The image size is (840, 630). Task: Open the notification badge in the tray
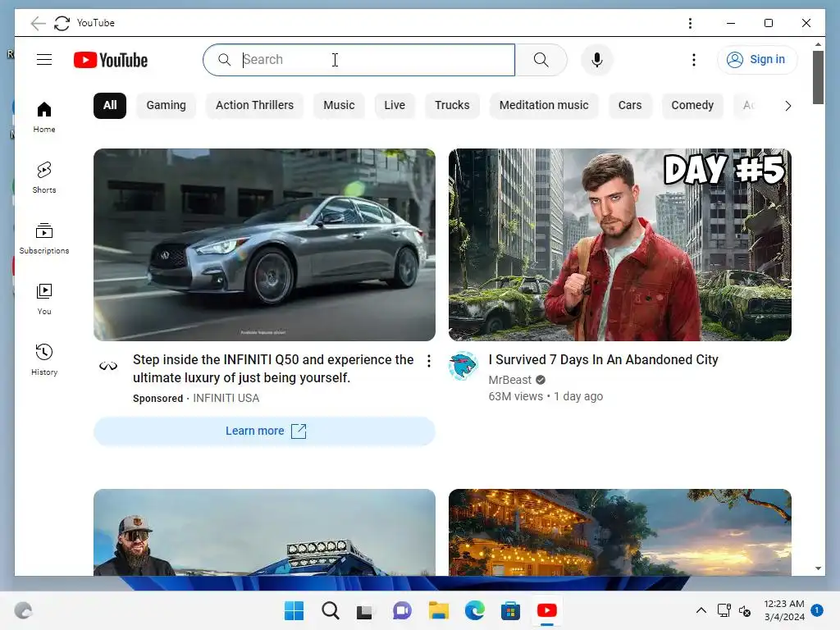(x=817, y=610)
